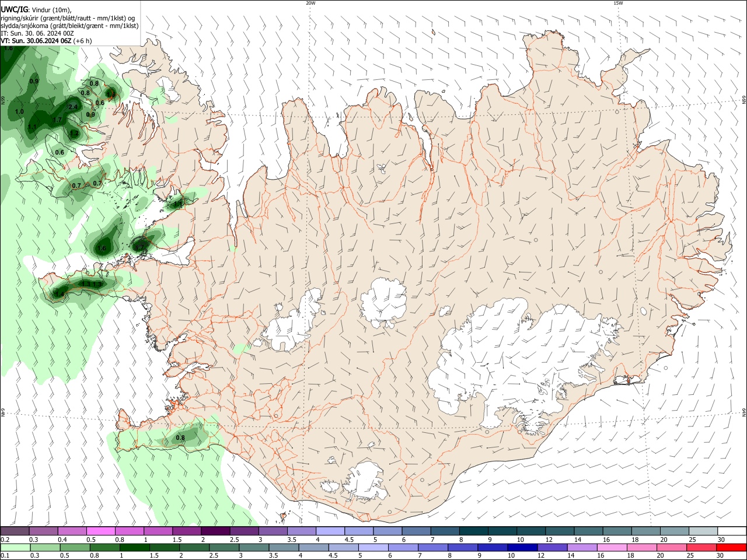
Task: Click the bright pink snow swatch between 0.5 and 0.8
Action: pyautogui.click(x=100, y=531)
